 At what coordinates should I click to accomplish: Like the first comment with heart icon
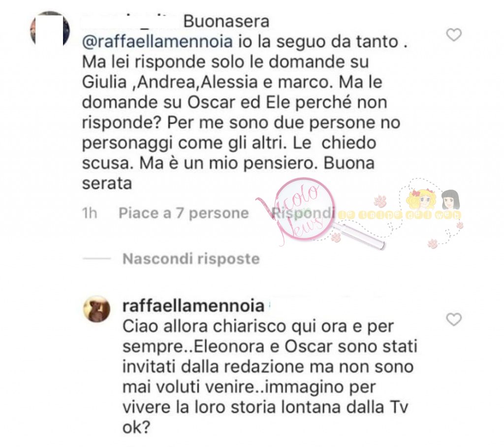click(454, 35)
